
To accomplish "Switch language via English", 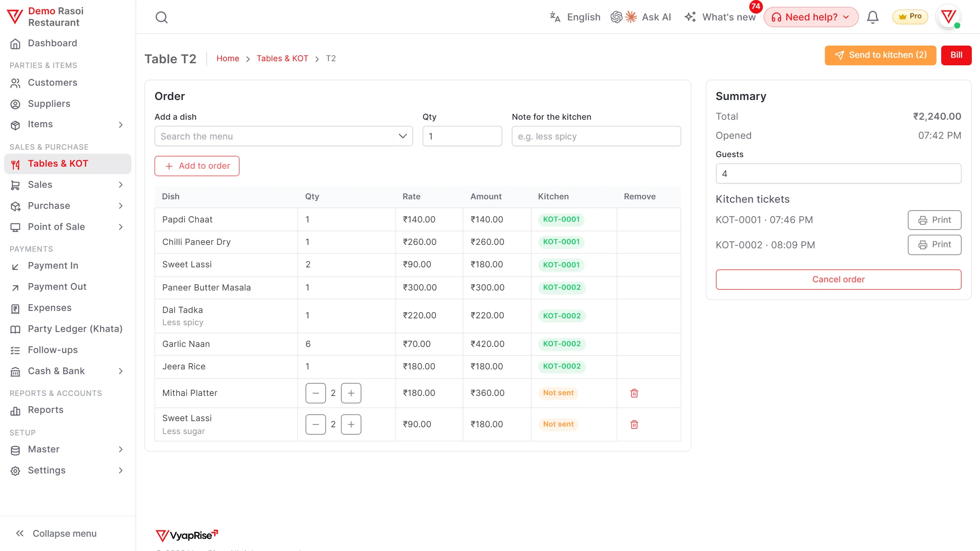I will (x=575, y=17).
